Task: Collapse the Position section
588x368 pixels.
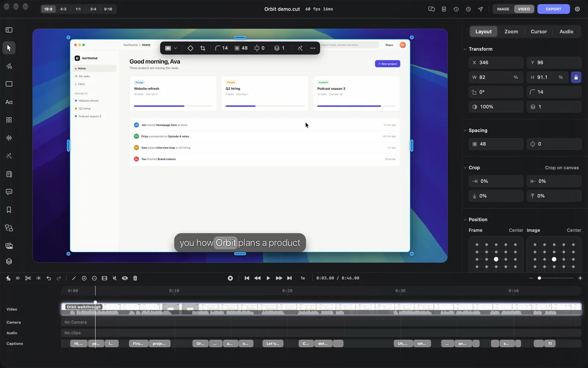Action: point(465,219)
